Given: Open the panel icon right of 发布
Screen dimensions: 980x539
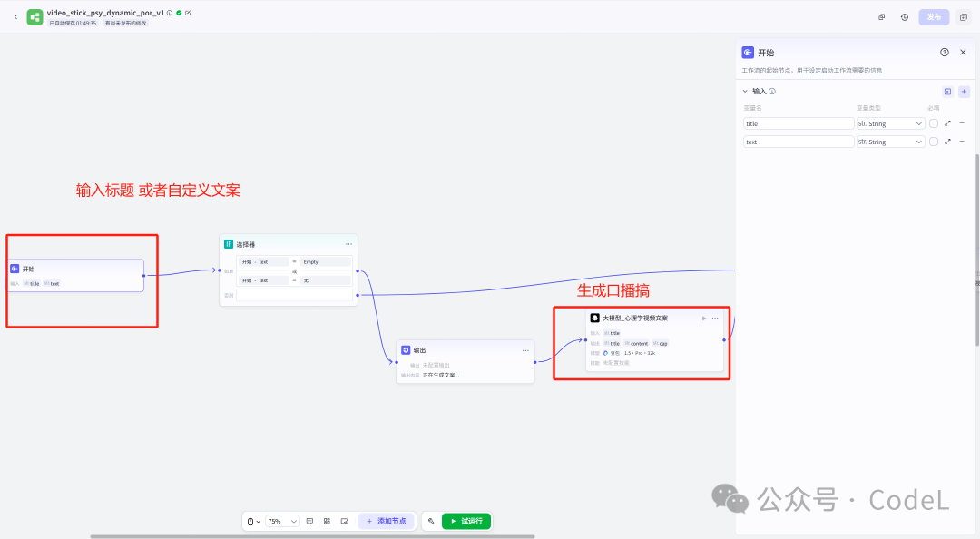Looking at the screenshot, I should tap(963, 17).
